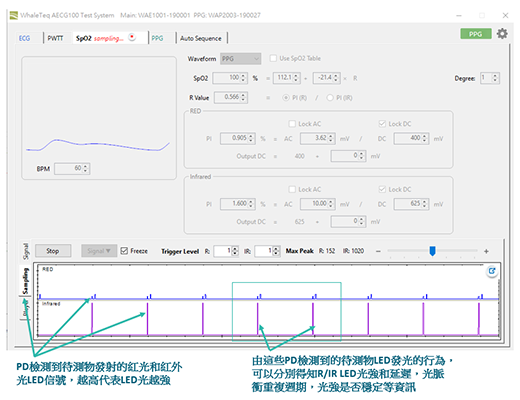Close the AECG100 window
The width and height of the screenshot is (520, 400).
[x=505, y=15]
